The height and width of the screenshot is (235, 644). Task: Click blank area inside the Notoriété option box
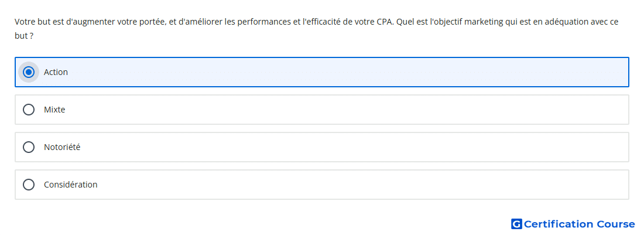[349, 147]
